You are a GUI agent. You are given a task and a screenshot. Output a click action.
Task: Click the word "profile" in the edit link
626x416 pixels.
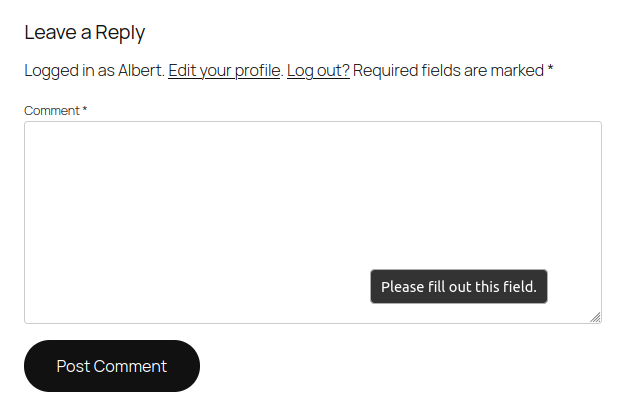tap(257, 71)
